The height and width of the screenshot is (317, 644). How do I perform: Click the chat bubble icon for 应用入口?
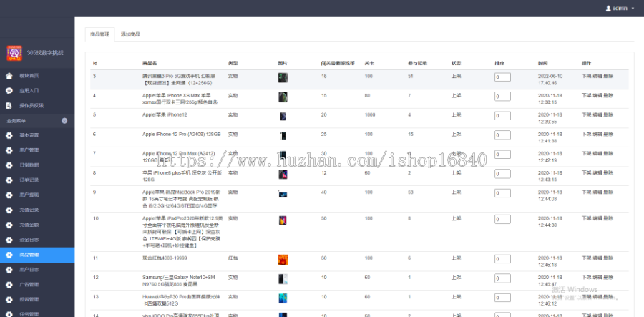coord(9,91)
